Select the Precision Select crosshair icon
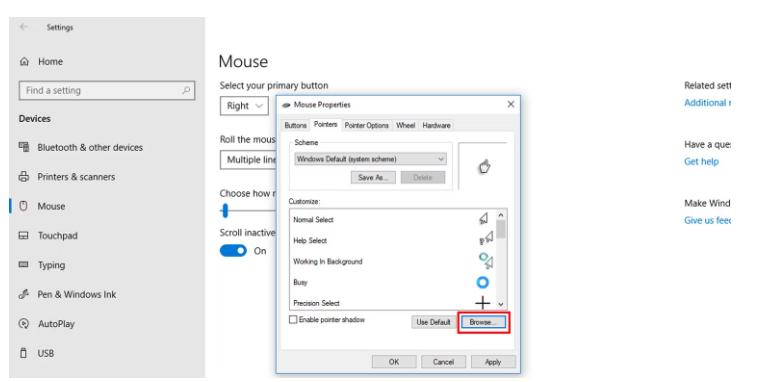Screen dimensions: 773x382 [483, 303]
